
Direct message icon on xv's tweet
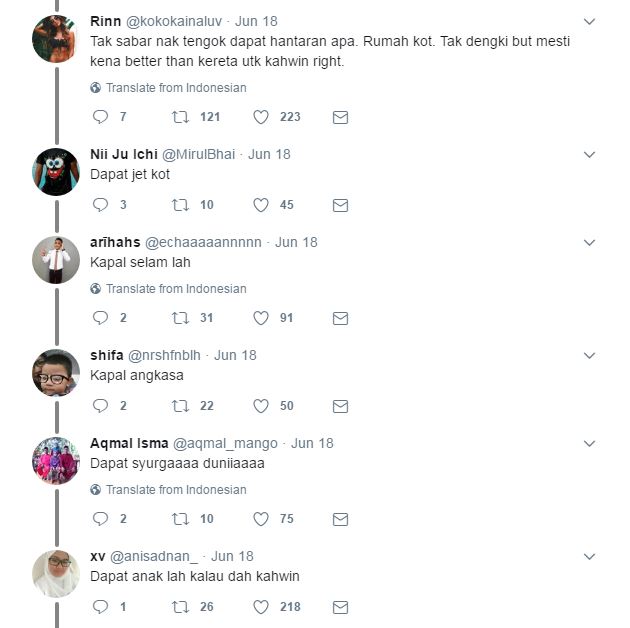click(x=340, y=607)
